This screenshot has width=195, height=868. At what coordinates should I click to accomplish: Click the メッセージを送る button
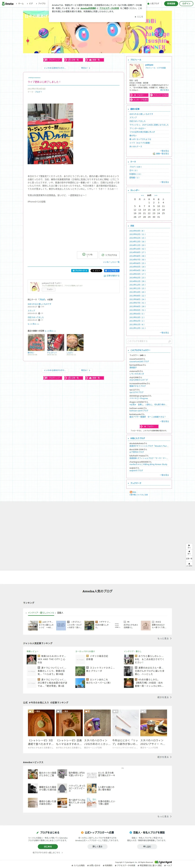coord(139,100)
